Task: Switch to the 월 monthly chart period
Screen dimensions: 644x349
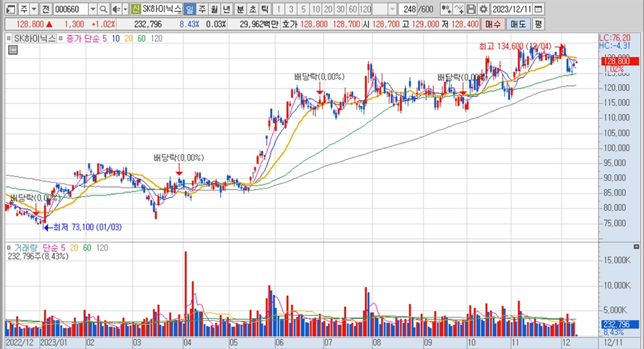Action: (x=214, y=8)
